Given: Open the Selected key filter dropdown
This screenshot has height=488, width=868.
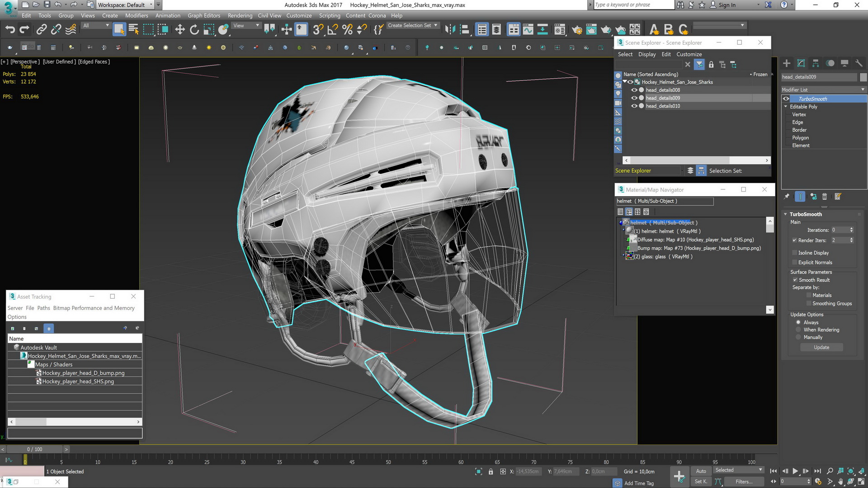Looking at the screenshot, I should [738, 470].
